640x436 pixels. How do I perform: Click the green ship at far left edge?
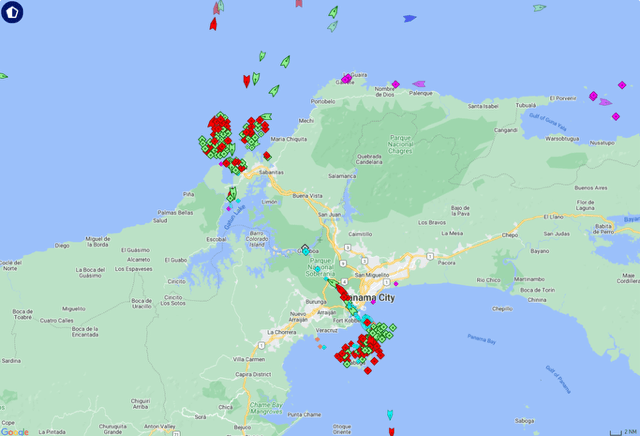(3, 75)
